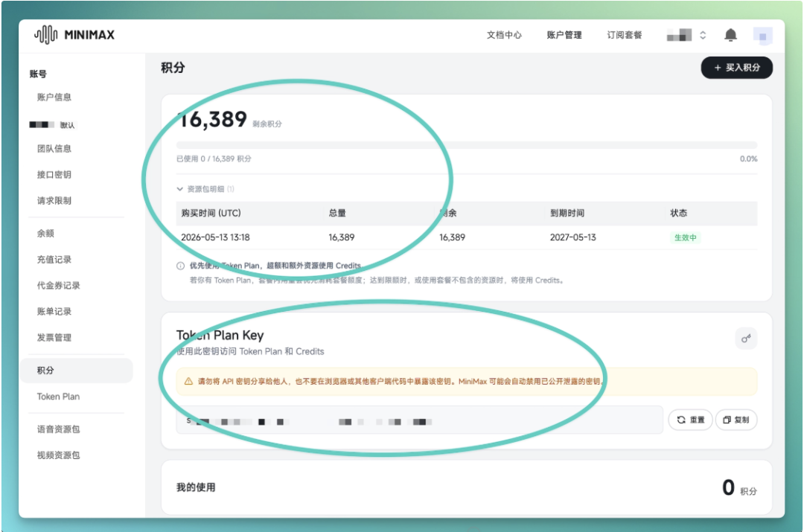Select 充值记录 in sidebar
Screen dimensions: 804x532
click(x=54, y=260)
